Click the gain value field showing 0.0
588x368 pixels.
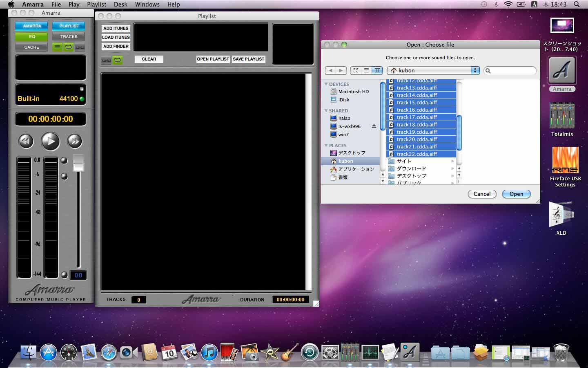[78, 275]
